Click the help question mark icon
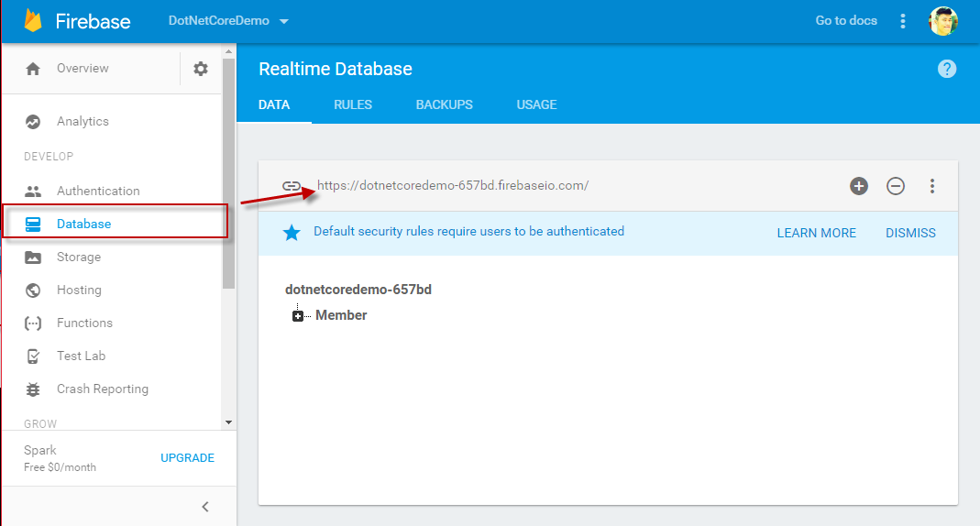The height and width of the screenshot is (526, 980). pyautogui.click(x=947, y=69)
